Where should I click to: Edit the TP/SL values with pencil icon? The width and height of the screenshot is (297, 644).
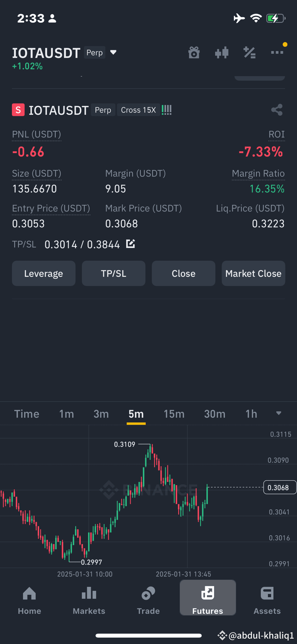[131, 244]
